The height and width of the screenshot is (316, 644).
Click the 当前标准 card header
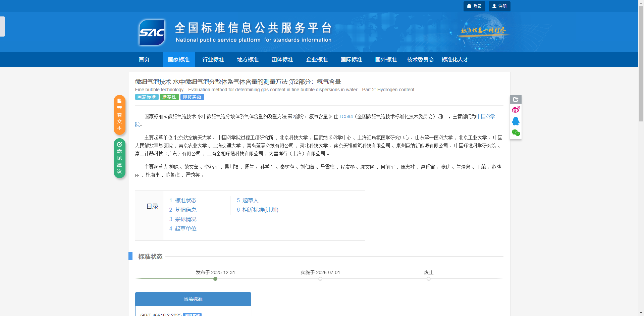193,299
